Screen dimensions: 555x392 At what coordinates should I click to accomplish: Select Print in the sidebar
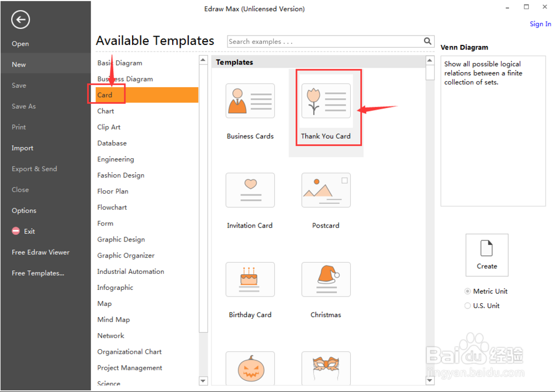19,127
